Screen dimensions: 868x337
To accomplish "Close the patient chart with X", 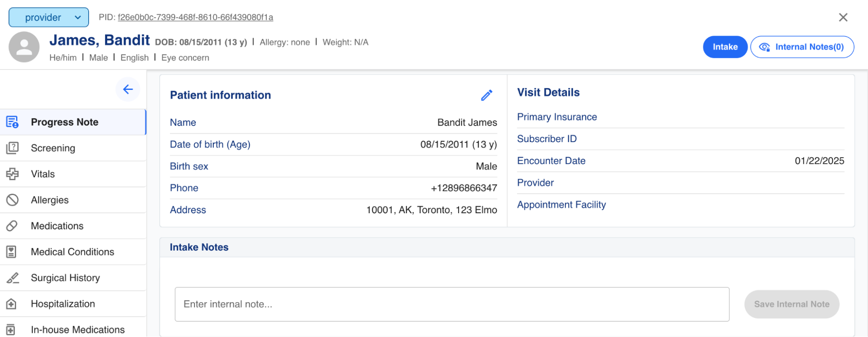I will pos(843,17).
